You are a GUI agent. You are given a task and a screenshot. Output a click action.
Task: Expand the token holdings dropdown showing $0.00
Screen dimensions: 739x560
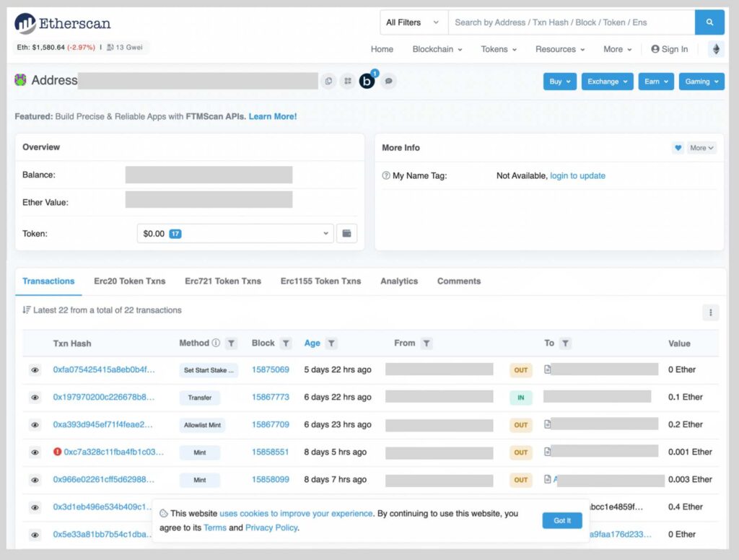point(234,233)
